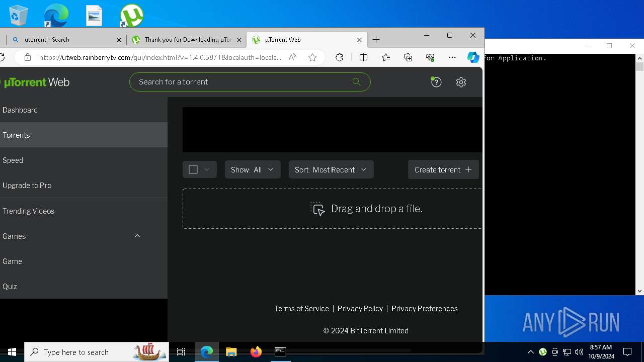The image size is (644, 362).
Task: Open the notification center icon
Action: pos(627,352)
